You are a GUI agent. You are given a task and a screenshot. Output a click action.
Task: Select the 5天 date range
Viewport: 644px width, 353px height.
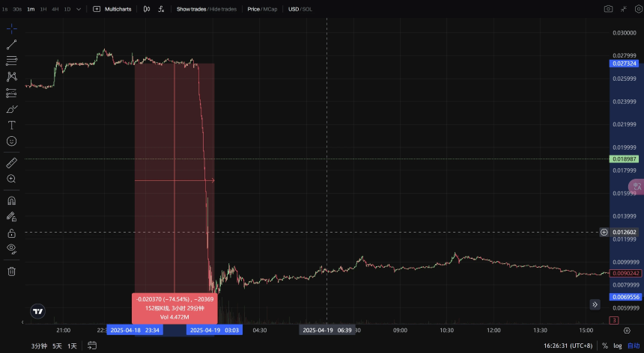[x=57, y=346]
